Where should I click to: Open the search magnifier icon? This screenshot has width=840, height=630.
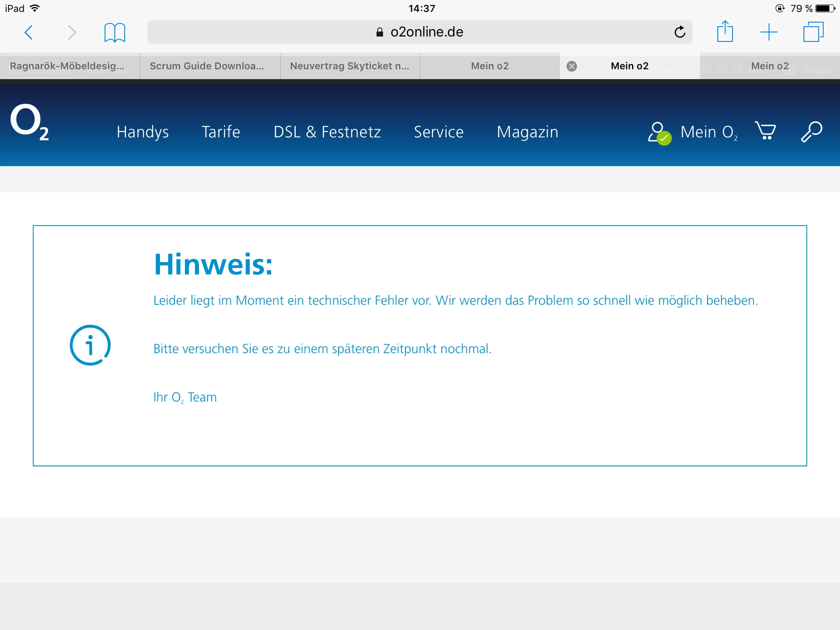pos(811,132)
